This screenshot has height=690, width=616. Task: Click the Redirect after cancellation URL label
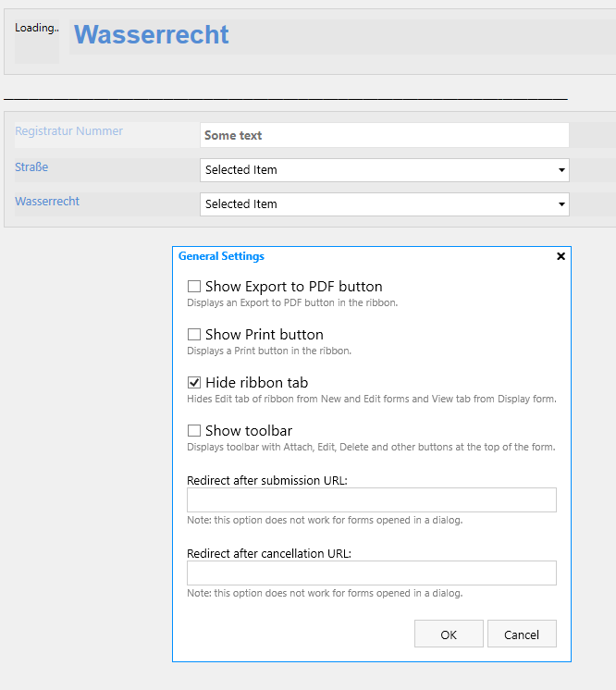tap(269, 554)
